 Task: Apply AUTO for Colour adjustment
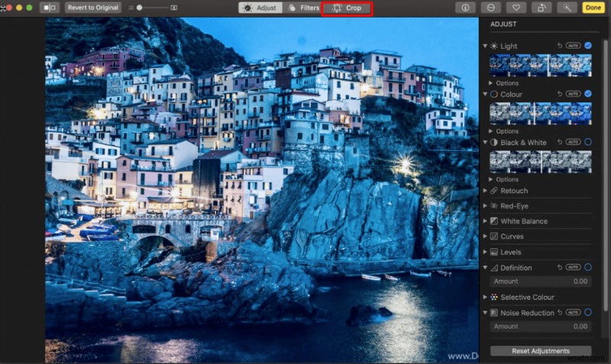574,94
